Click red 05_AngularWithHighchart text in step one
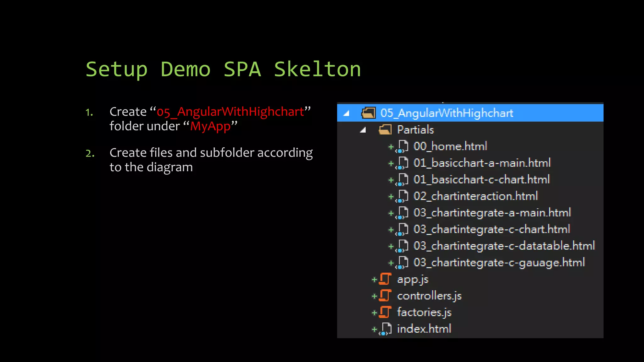 [x=230, y=112]
